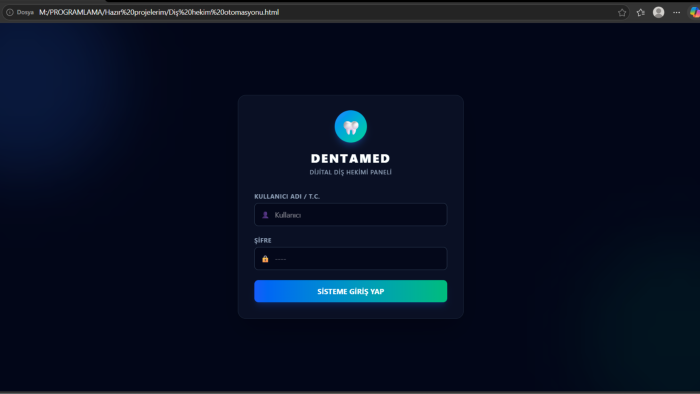This screenshot has width=700, height=394.
Task: Click the SİSTEME GİRİŞ YAP button
Action: pos(351,291)
